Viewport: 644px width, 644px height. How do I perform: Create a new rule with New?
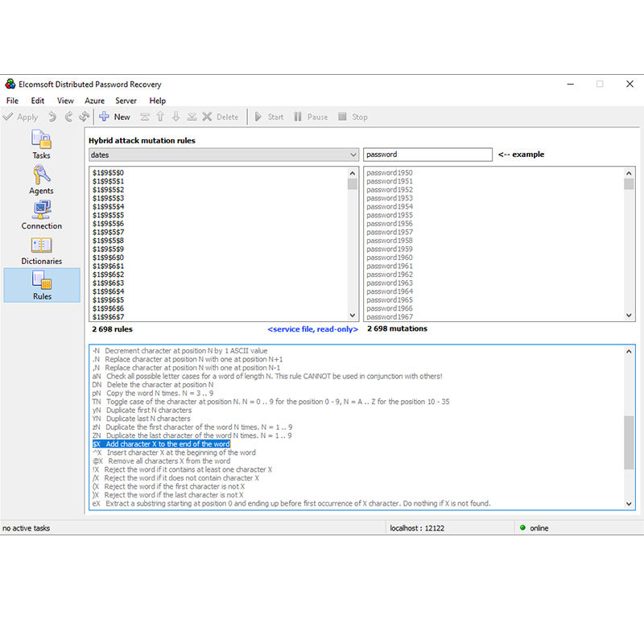[114, 117]
